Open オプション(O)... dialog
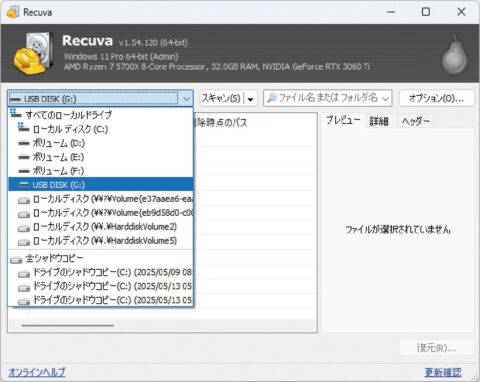Image resolution: width=480 pixels, height=382 pixels. (436, 98)
